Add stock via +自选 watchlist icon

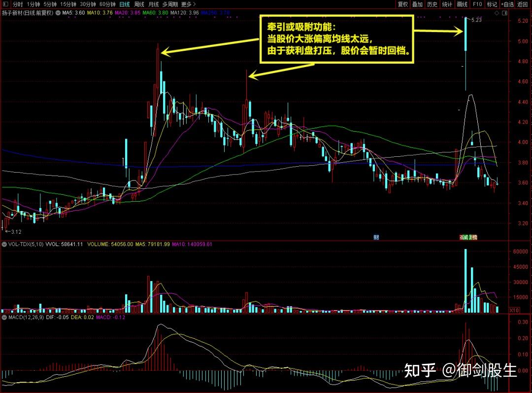pyautogui.click(x=507, y=4)
